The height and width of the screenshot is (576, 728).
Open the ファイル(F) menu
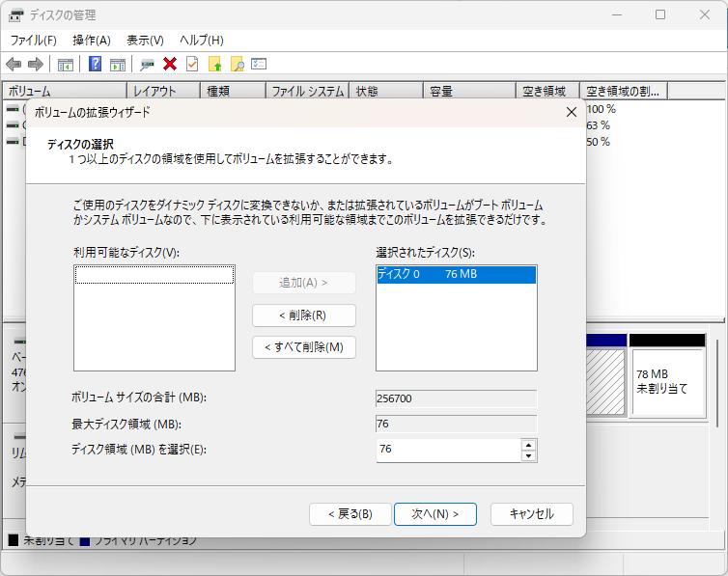click(x=34, y=41)
